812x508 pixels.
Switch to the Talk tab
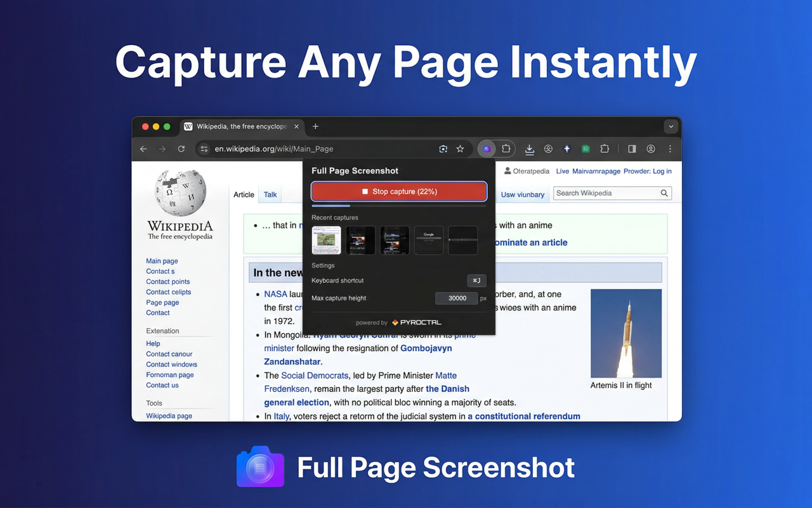pos(270,194)
